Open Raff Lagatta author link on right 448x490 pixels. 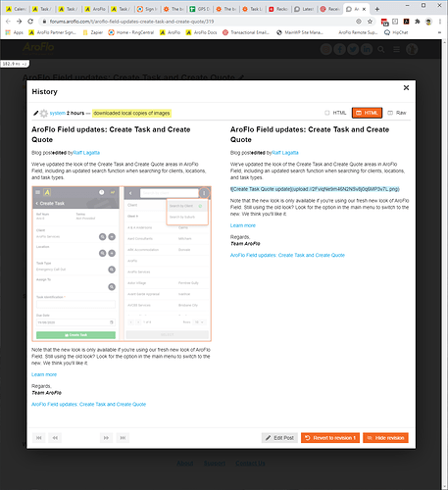coord(285,153)
